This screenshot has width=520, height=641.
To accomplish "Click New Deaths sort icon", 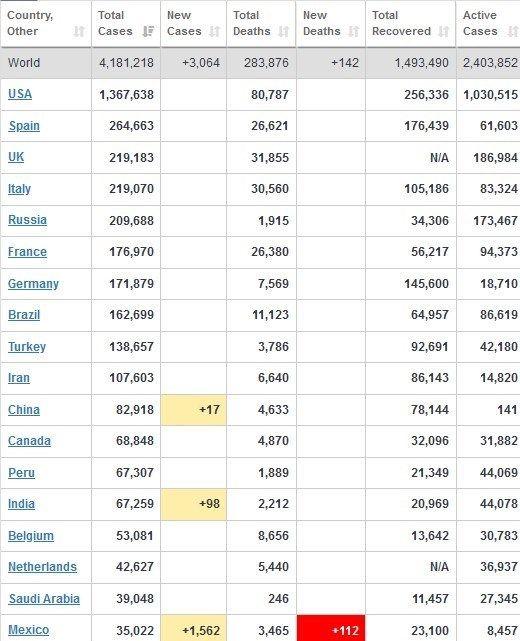I will click(354, 31).
